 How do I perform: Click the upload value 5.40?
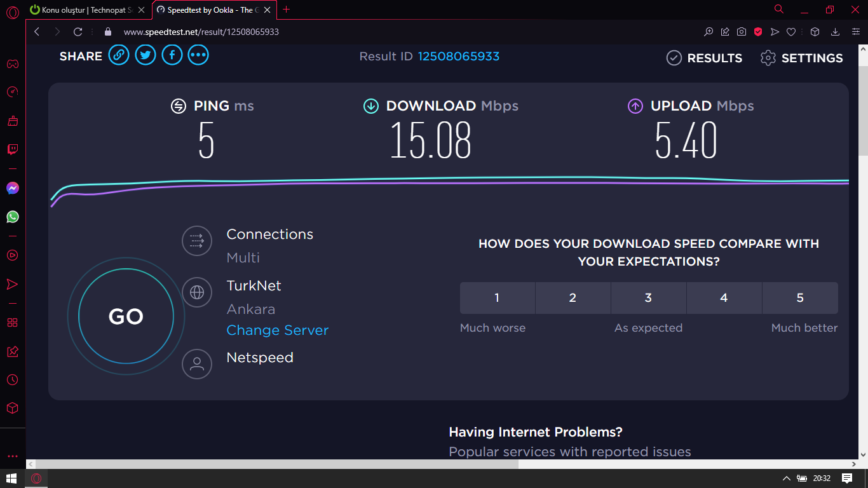tap(686, 140)
